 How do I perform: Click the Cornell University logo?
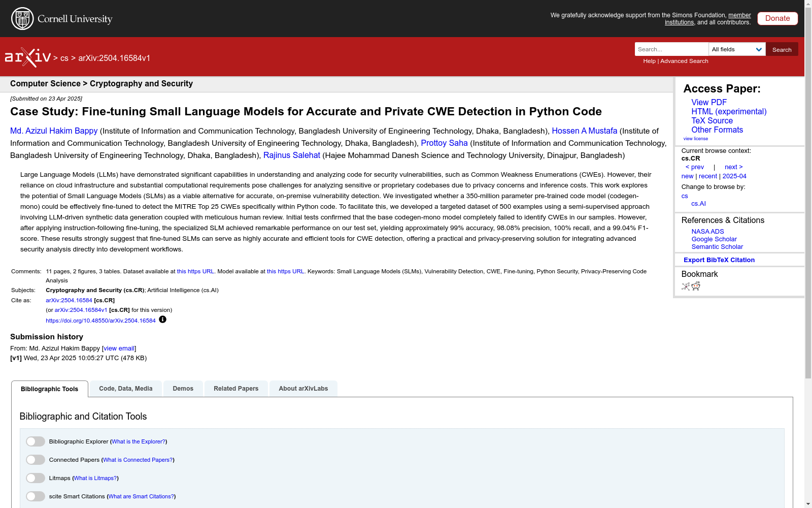pos(62,19)
